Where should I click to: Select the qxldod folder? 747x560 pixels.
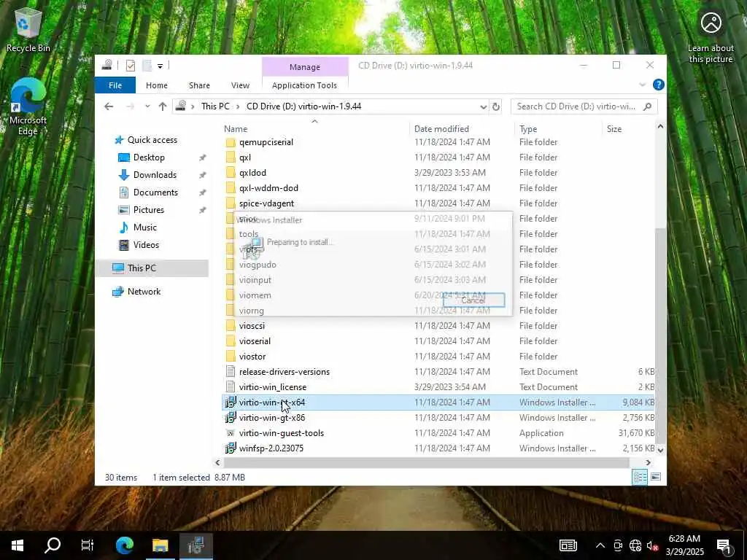point(252,172)
